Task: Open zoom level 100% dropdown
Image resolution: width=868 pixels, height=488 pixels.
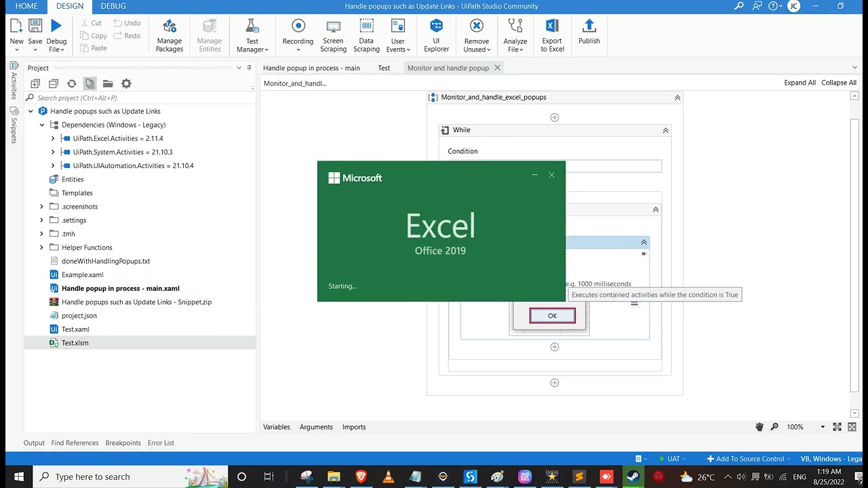Action: [823, 427]
